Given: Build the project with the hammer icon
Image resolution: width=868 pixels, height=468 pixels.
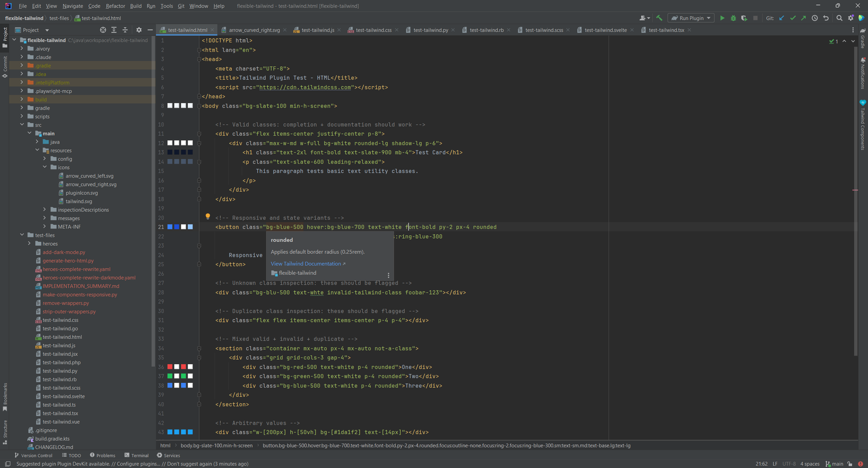Looking at the screenshot, I should point(659,18).
